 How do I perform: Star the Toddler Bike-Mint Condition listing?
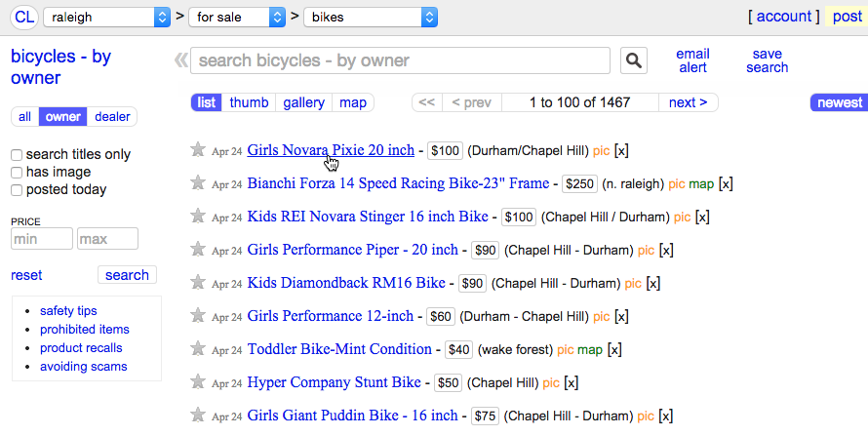click(198, 349)
